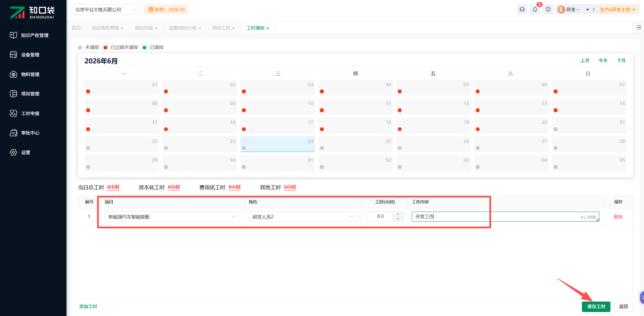This screenshot has height=316, width=644.
Task: Switch to the 项目列表 tab
Action: click(144, 28)
